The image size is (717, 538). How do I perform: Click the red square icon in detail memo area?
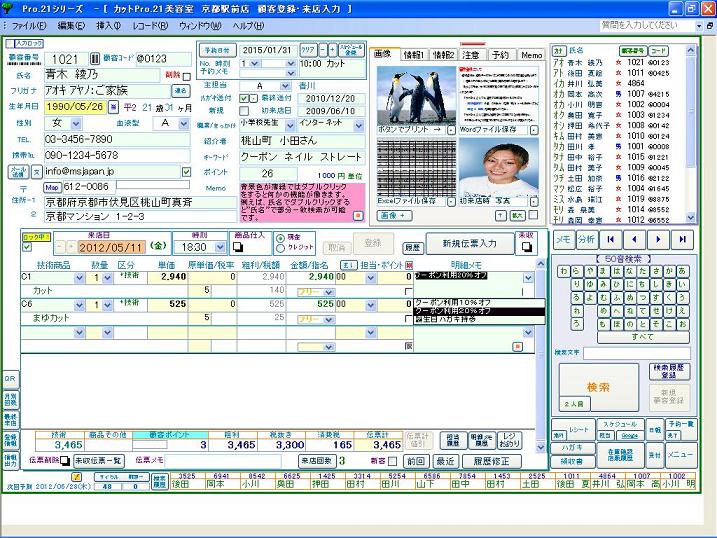[518, 347]
